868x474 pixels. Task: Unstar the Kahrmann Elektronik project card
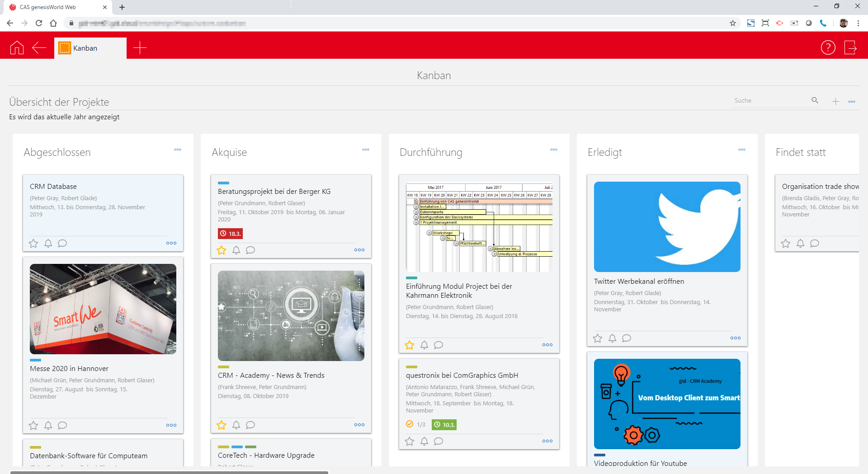tap(410, 345)
